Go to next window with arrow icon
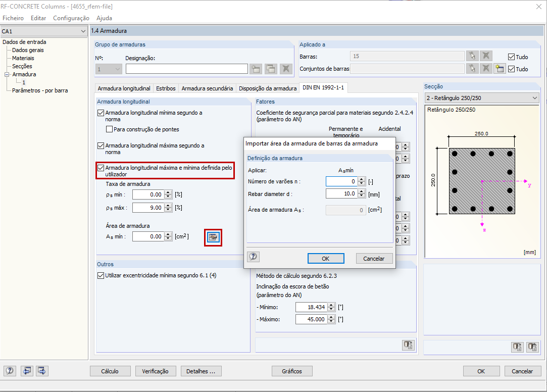Screen dimensions: 547x392 [42, 371]
